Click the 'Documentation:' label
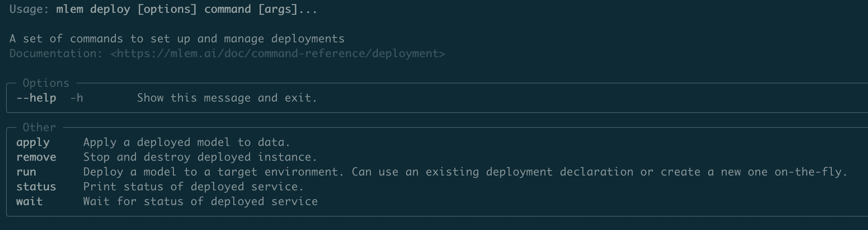868x230 pixels. pyautogui.click(x=56, y=53)
